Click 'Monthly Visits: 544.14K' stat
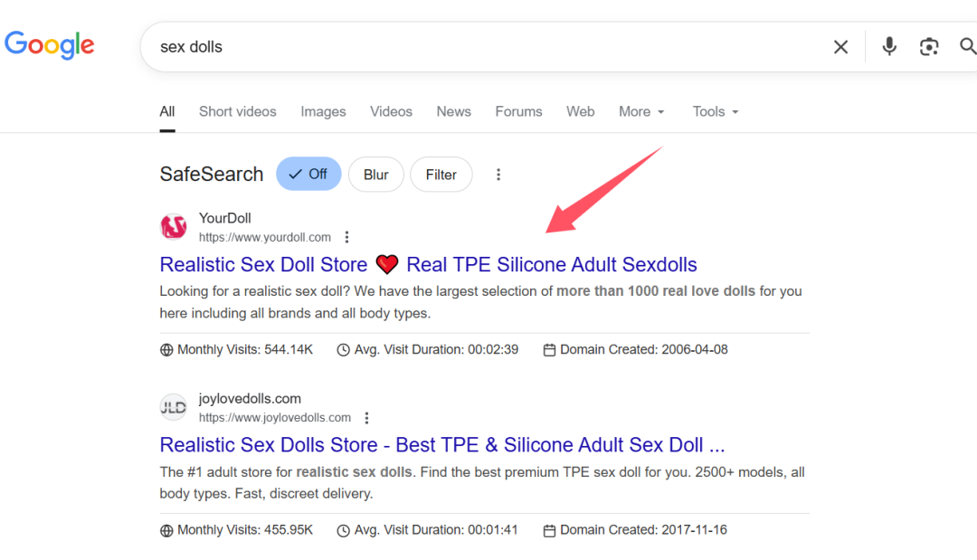Viewport: 977px width, 560px height. (245, 349)
